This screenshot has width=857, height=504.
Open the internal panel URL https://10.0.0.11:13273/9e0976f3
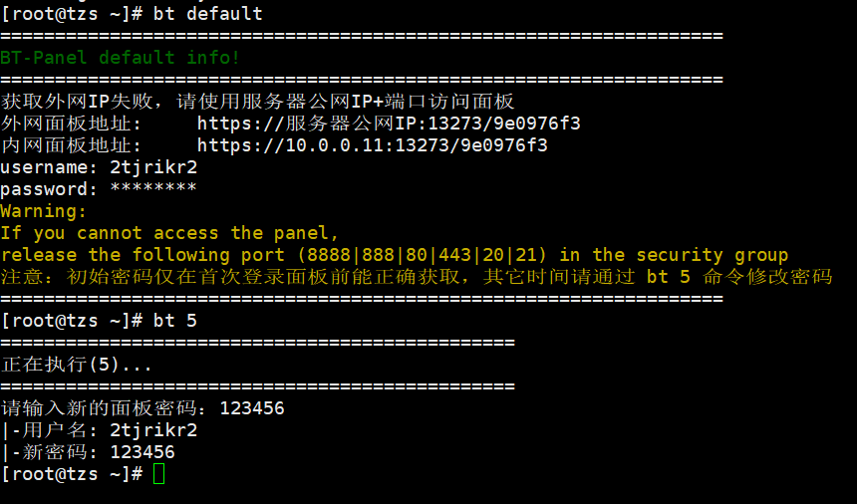pos(372,145)
